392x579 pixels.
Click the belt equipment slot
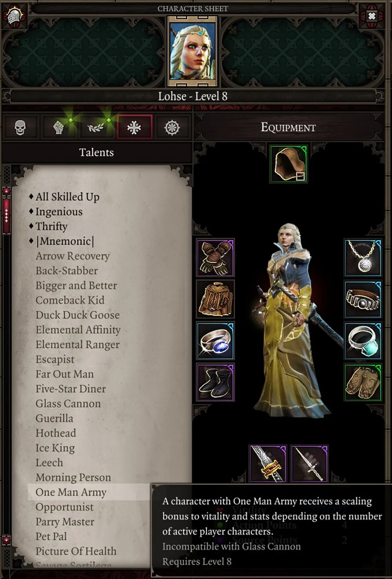[x=363, y=299]
